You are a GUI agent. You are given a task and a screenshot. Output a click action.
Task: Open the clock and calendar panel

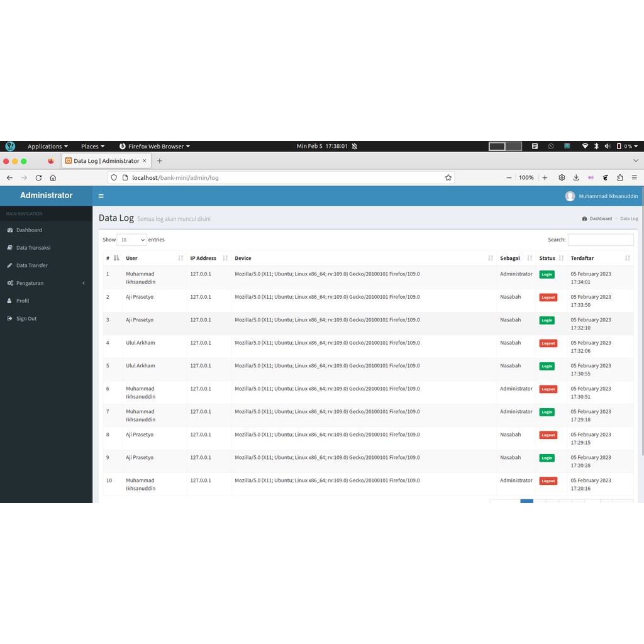pyautogui.click(x=322, y=146)
